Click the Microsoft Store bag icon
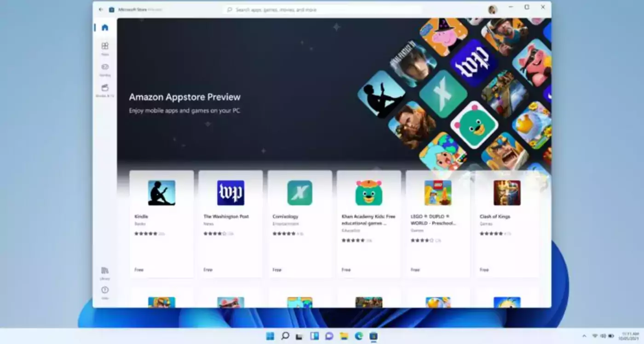Viewport: 644px width, 344px height. (112, 9)
